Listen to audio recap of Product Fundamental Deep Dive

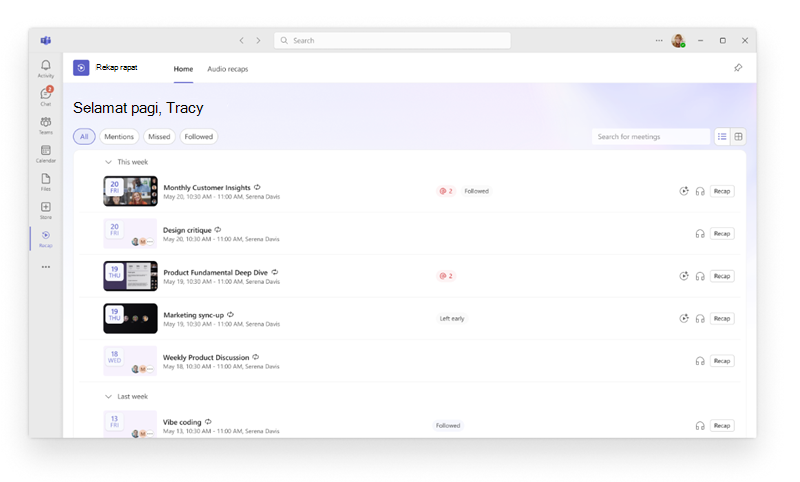click(x=700, y=276)
